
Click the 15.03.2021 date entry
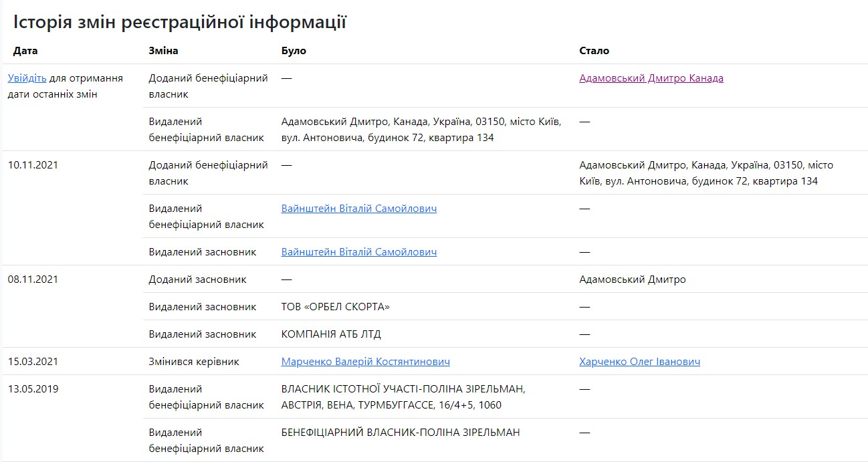click(x=33, y=362)
